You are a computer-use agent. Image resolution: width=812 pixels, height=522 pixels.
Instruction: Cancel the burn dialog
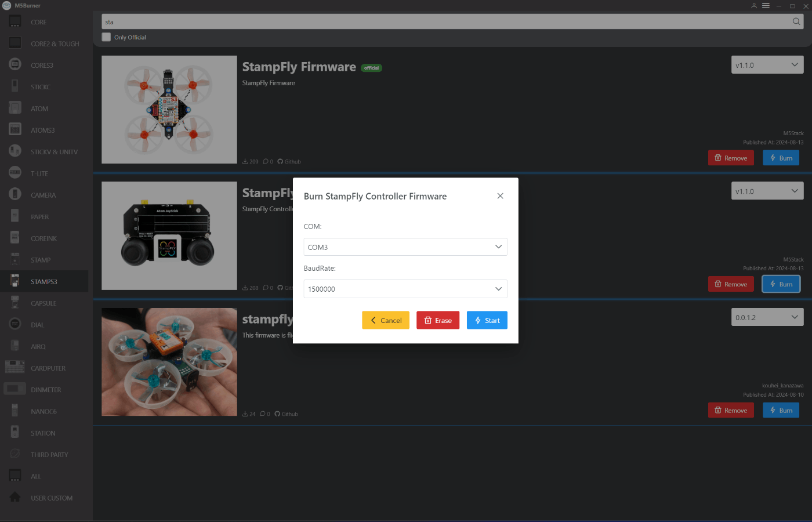[x=386, y=320]
